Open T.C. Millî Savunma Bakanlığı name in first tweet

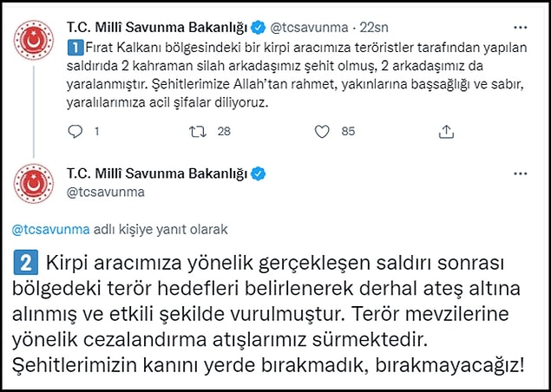click(x=157, y=28)
